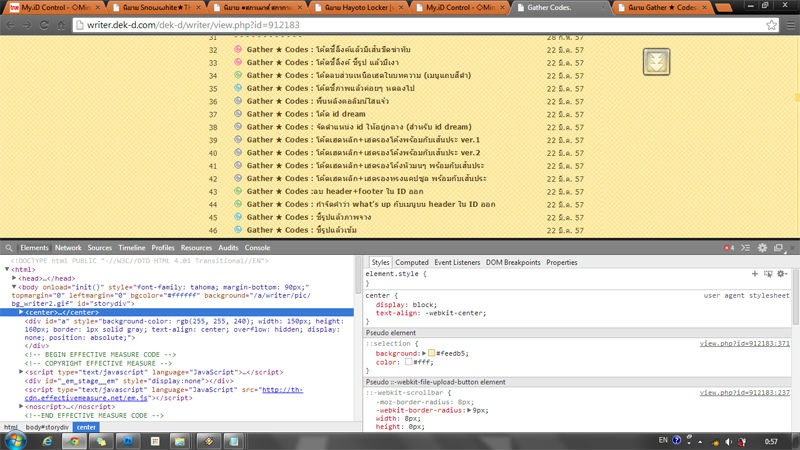800x450 pixels.
Task: Open the Audits panel
Action: pos(228,248)
